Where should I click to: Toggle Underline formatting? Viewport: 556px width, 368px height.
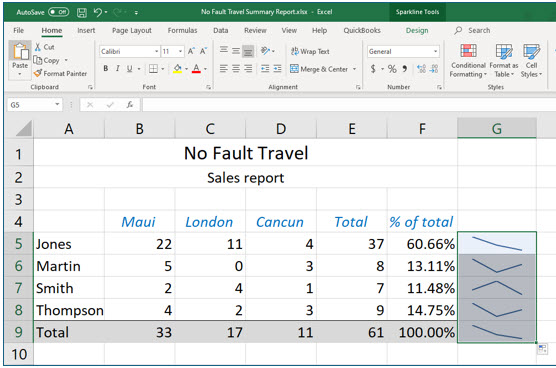[130, 68]
